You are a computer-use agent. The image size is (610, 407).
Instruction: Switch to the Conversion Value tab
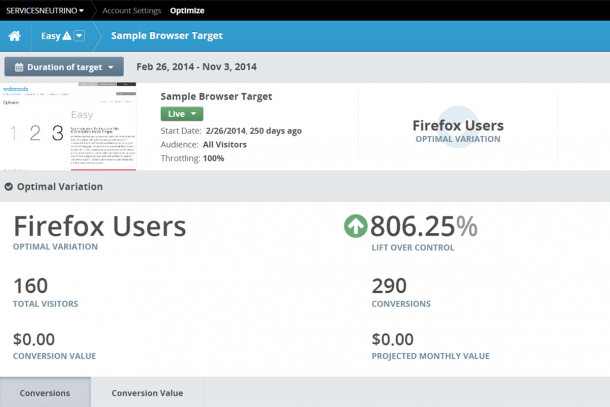(147, 392)
